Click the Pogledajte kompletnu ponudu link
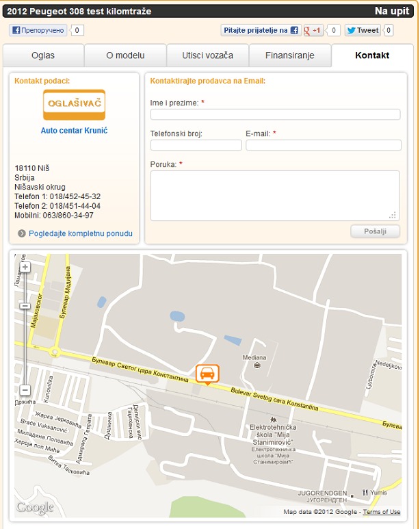Screen dimensions: 420x529 80,234
